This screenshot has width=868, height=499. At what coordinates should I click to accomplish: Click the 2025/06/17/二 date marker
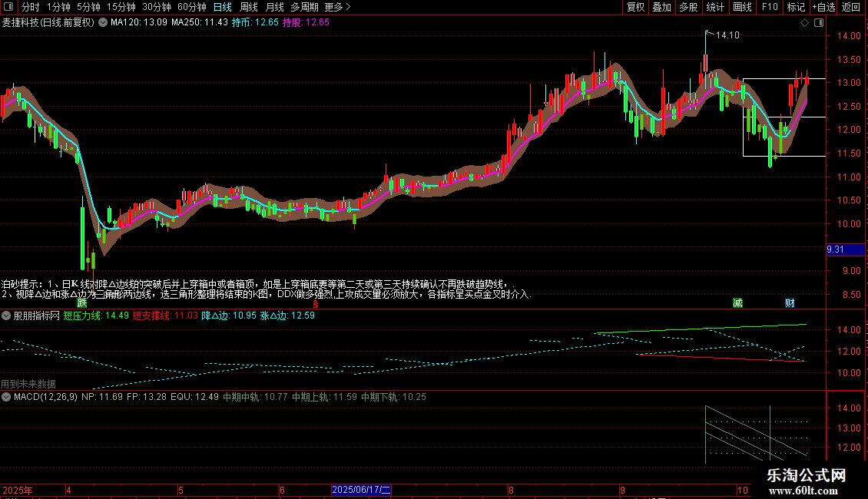(361, 490)
